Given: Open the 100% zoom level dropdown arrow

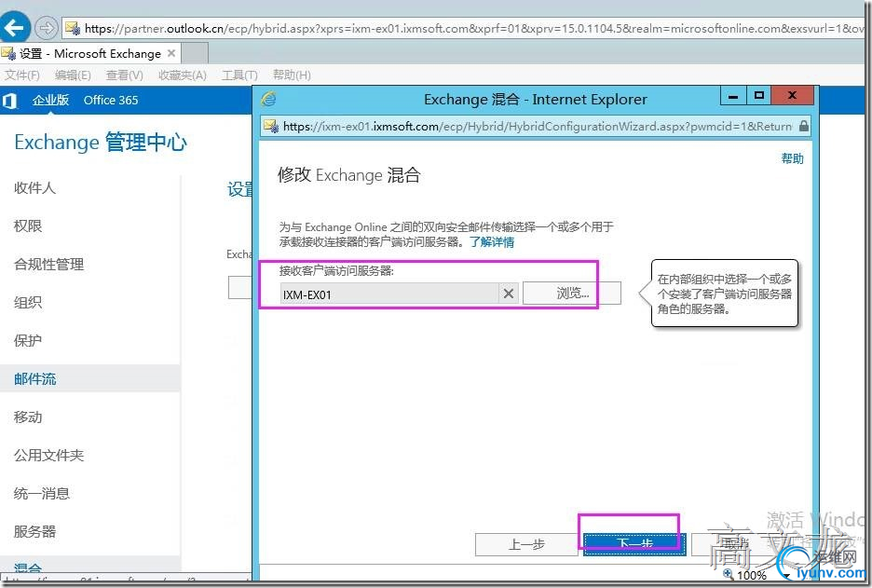Looking at the screenshot, I should pyautogui.click(x=787, y=575).
